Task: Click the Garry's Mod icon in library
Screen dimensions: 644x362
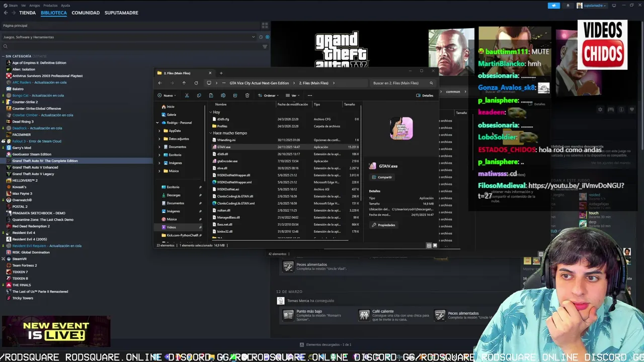Action: point(9,148)
